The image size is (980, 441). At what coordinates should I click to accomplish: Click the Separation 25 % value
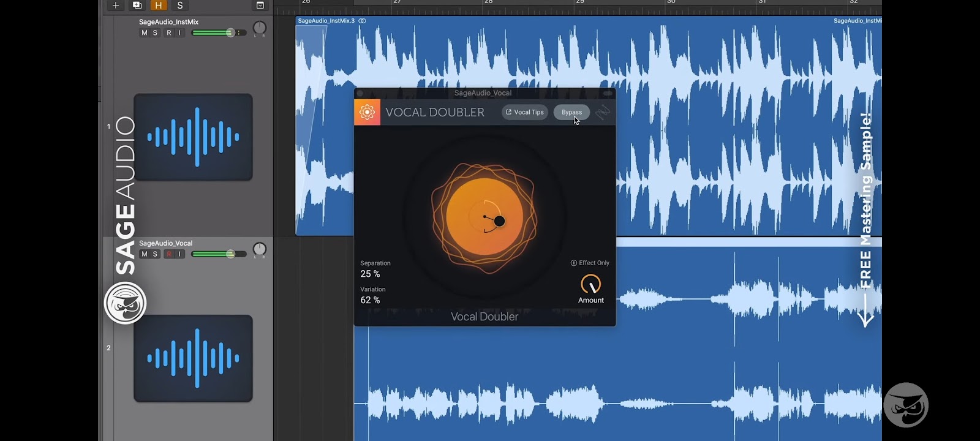tap(370, 274)
